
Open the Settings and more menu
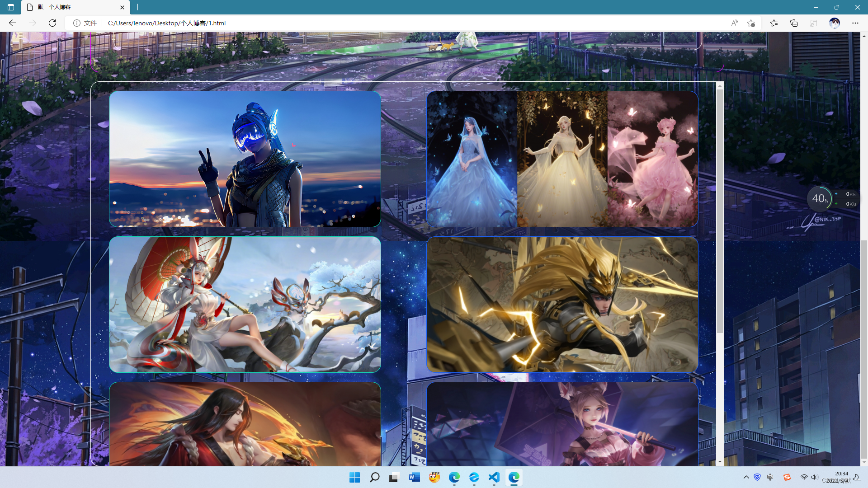tap(855, 23)
